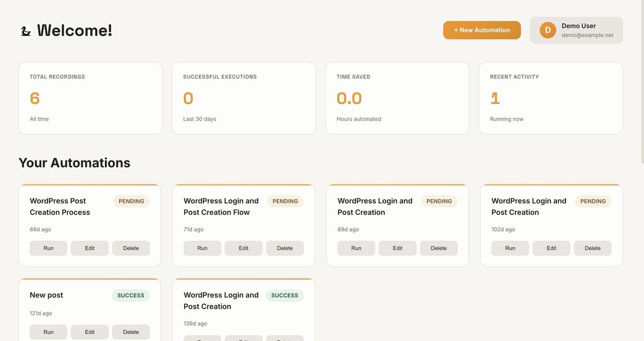Edit the New post automation

[x=90, y=332]
